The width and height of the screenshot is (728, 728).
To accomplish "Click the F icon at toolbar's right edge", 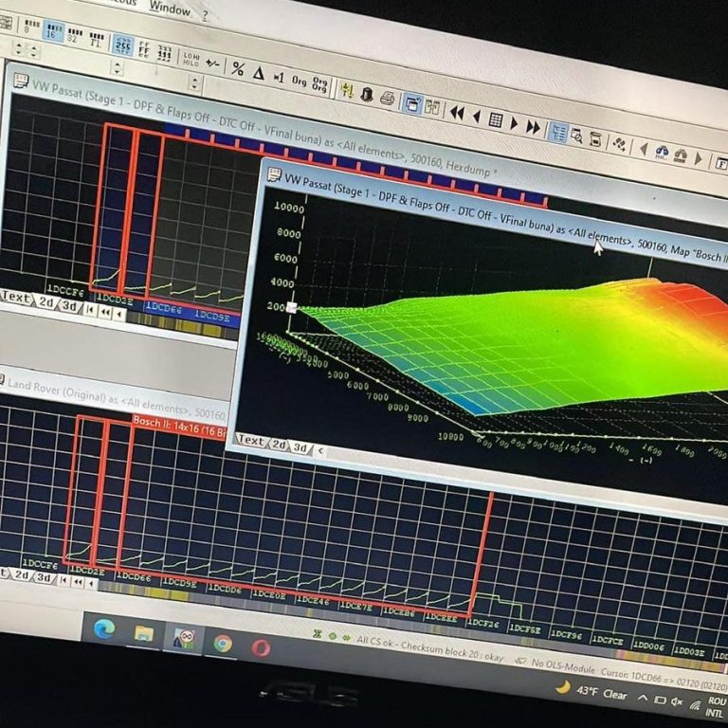I will pos(721,163).
